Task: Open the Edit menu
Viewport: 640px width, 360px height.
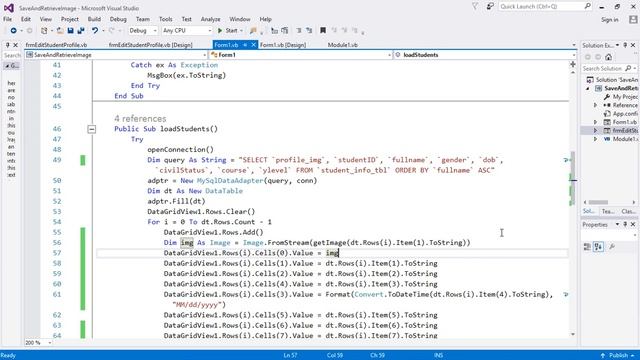Action: [x=26, y=19]
